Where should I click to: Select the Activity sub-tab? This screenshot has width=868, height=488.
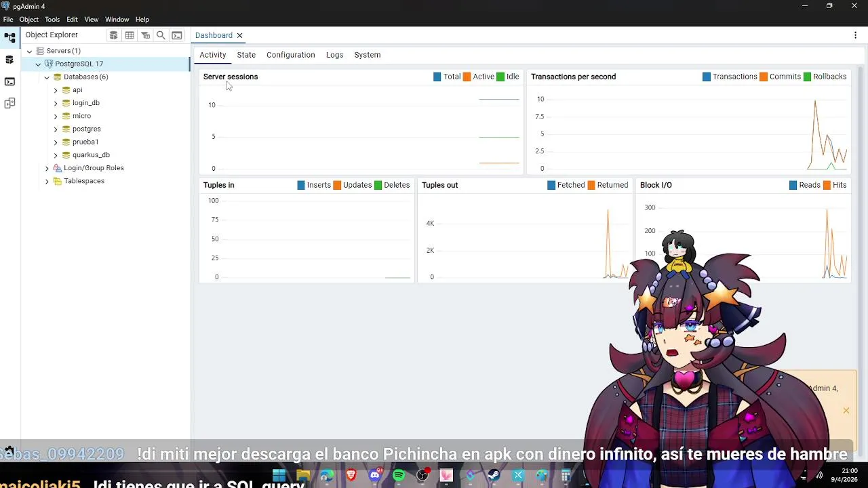tap(213, 55)
